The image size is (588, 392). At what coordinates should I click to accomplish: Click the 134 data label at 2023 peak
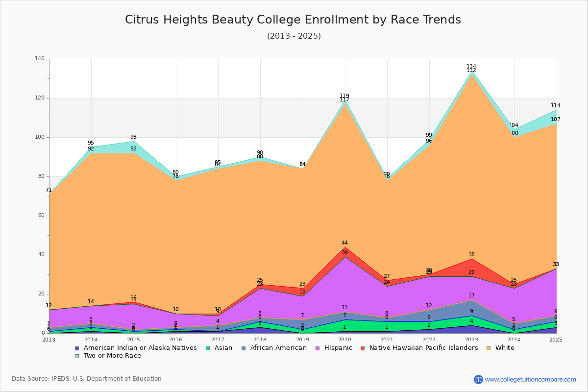(x=471, y=67)
